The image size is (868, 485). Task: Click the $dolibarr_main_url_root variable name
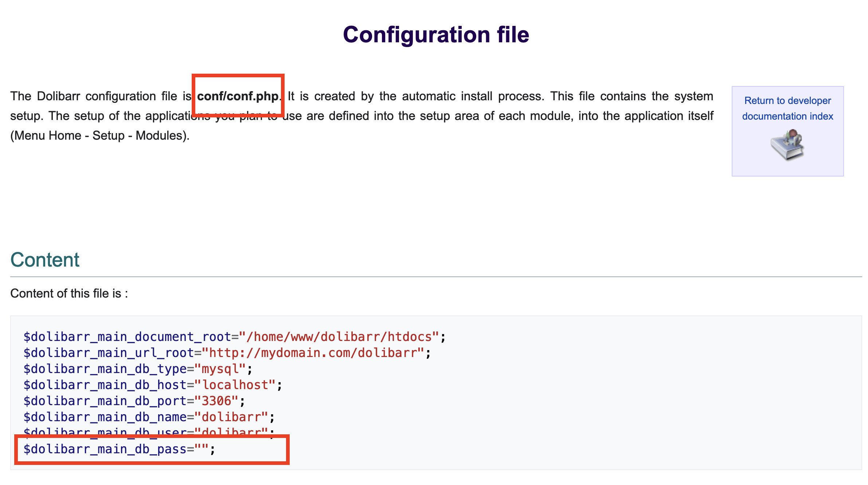click(109, 353)
